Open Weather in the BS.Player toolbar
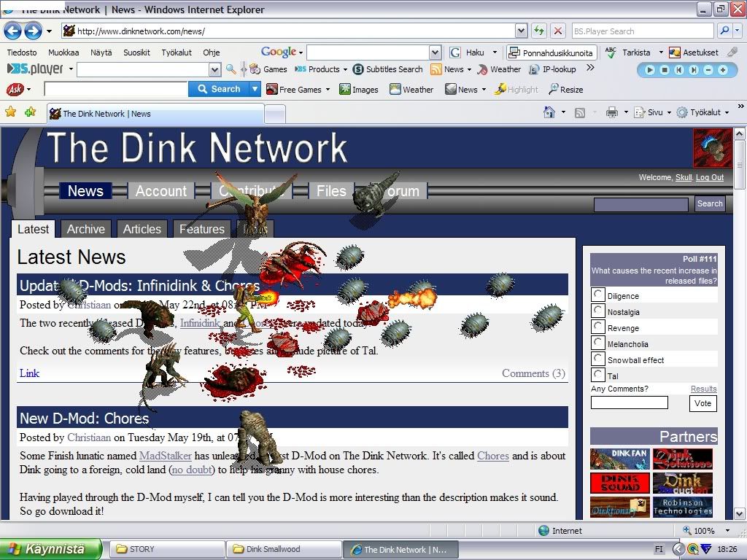The width and height of the screenshot is (747, 560). (499, 69)
